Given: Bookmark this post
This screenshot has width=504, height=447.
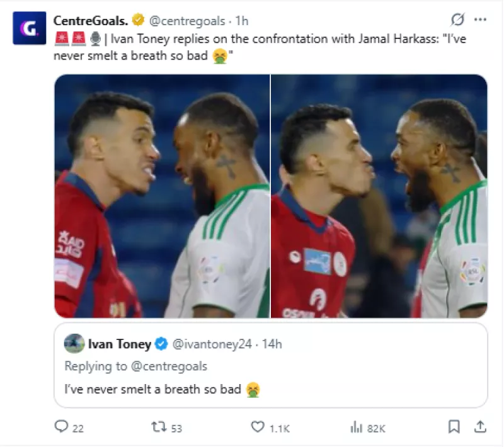Looking at the screenshot, I should [454, 427].
